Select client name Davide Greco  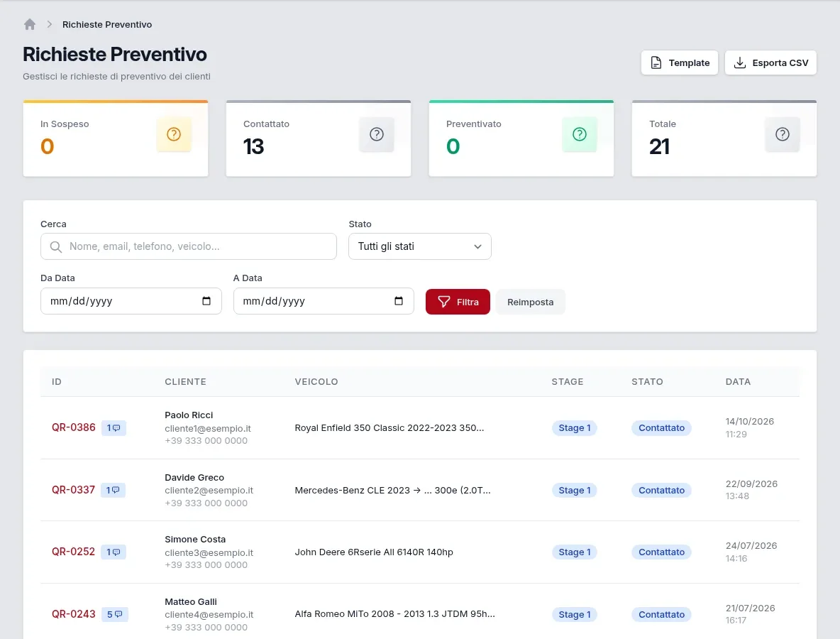click(x=194, y=477)
